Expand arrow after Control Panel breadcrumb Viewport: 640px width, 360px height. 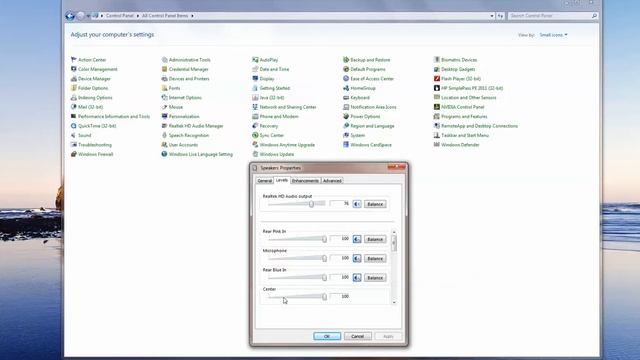pos(138,16)
